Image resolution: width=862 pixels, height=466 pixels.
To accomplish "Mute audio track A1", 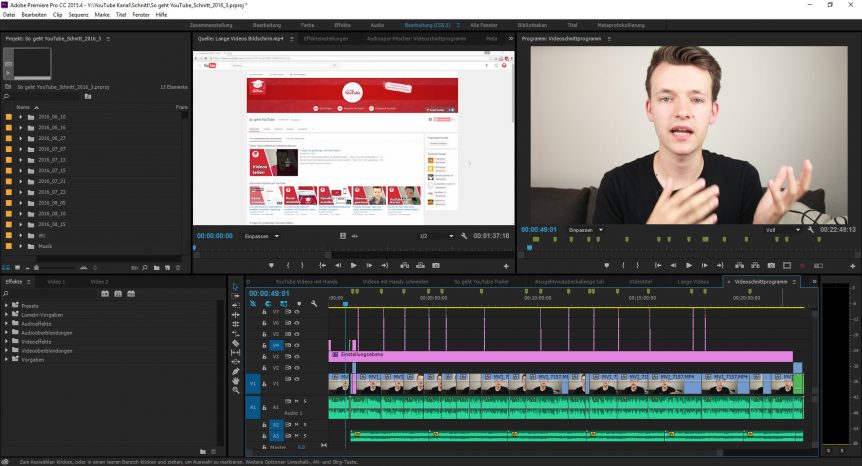I will 297,402.
